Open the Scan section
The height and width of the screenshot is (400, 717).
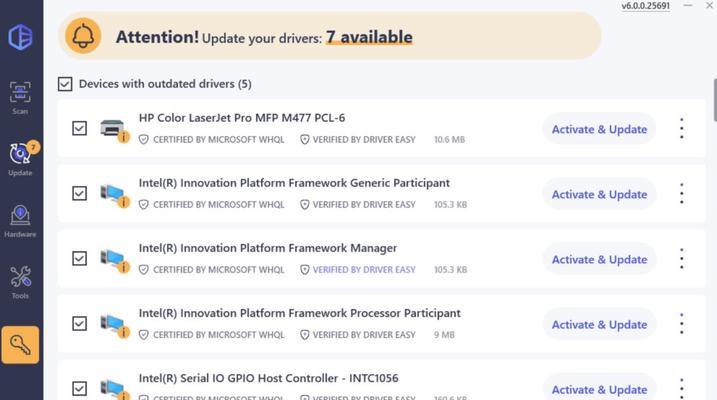(x=20, y=97)
